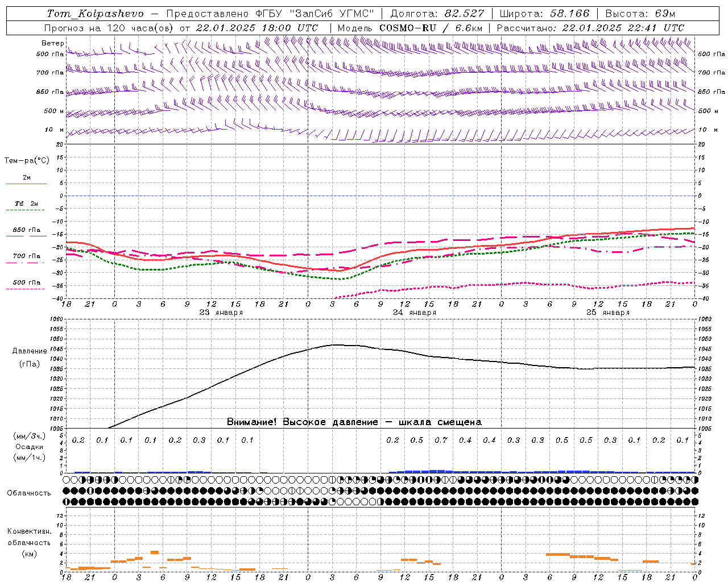
Task: Click the 500 гПа temperature legend entry
Action: pyautogui.click(x=27, y=282)
